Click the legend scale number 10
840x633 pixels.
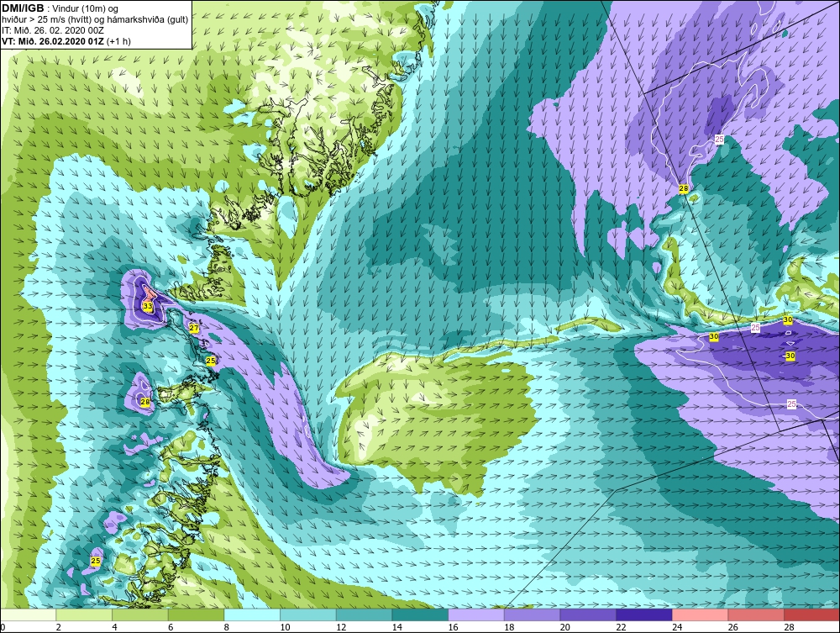pyautogui.click(x=285, y=627)
